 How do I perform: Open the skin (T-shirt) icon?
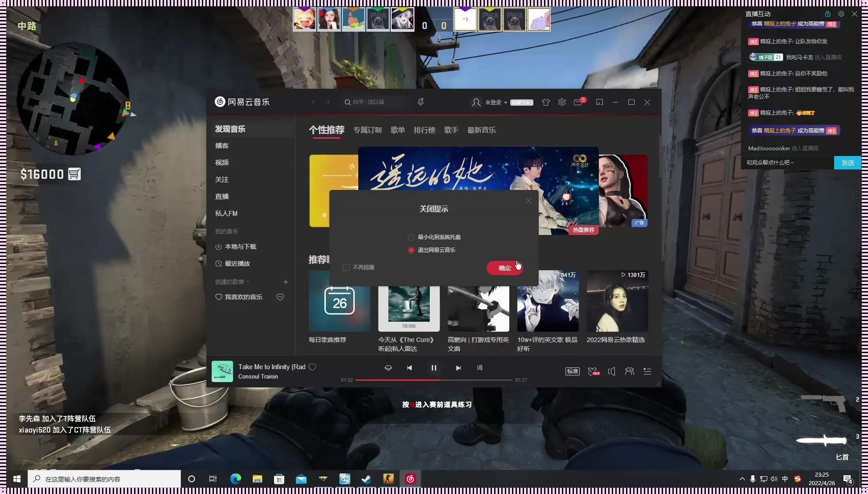546,103
